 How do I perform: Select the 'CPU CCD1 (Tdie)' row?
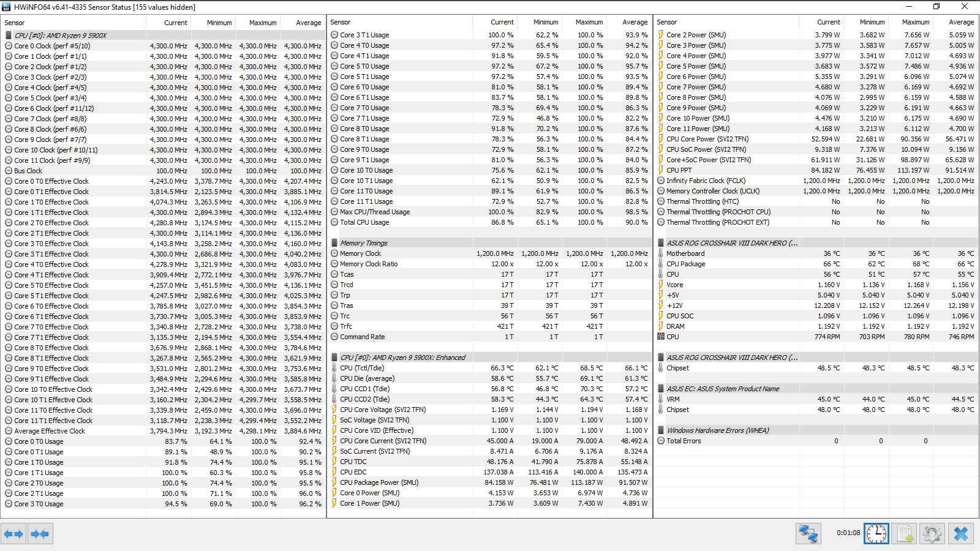[x=489, y=389]
